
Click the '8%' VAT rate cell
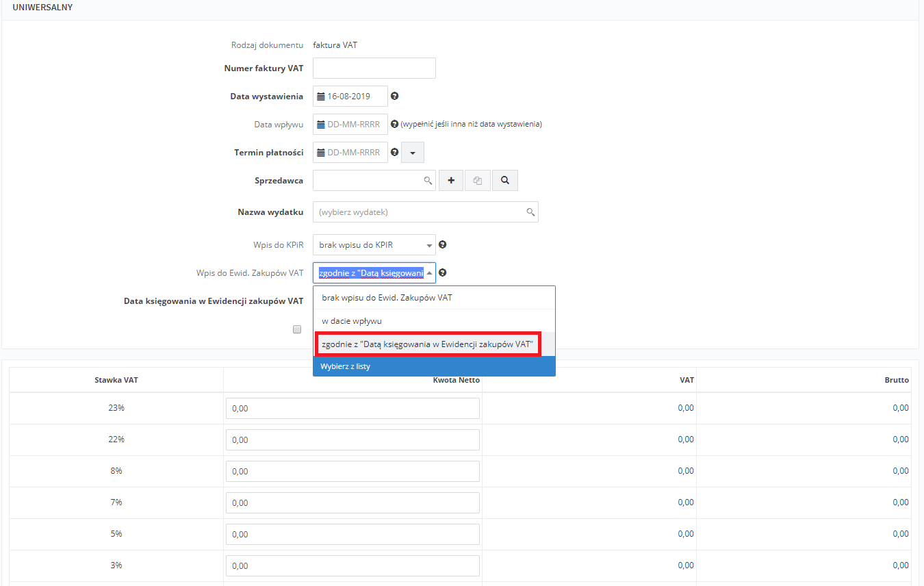tap(116, 471)
